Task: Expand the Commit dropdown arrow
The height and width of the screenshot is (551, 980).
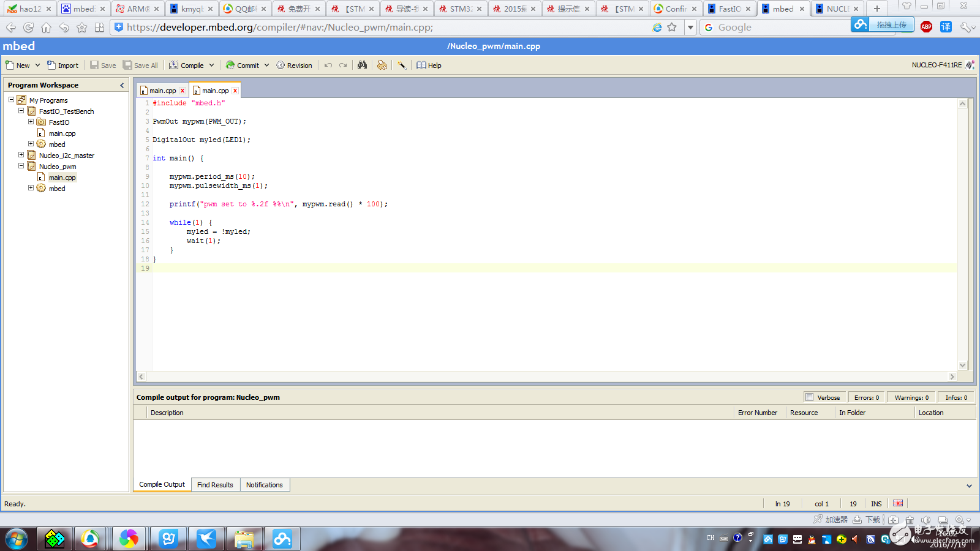Action: [267, 66]
